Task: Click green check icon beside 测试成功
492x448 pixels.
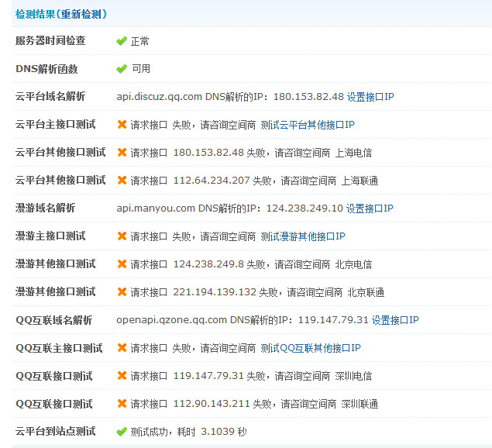Action: click(x=122, y=432)
